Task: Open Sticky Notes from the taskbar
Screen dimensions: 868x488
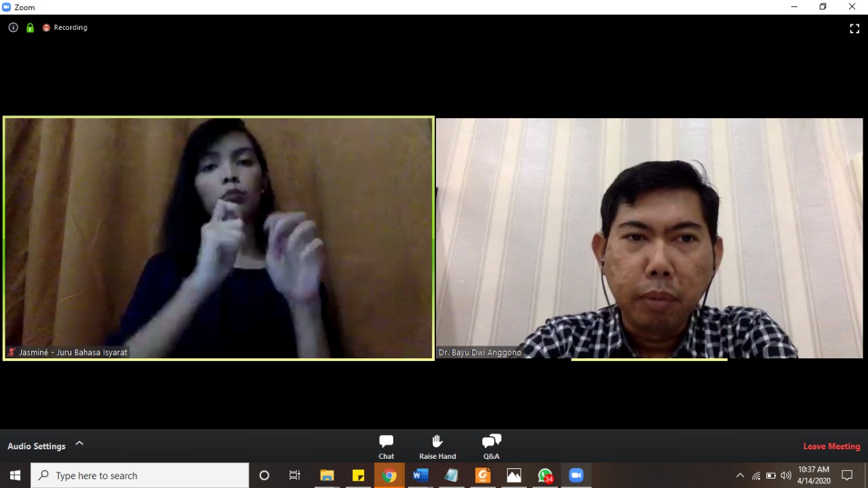Action: coord(358,475)
